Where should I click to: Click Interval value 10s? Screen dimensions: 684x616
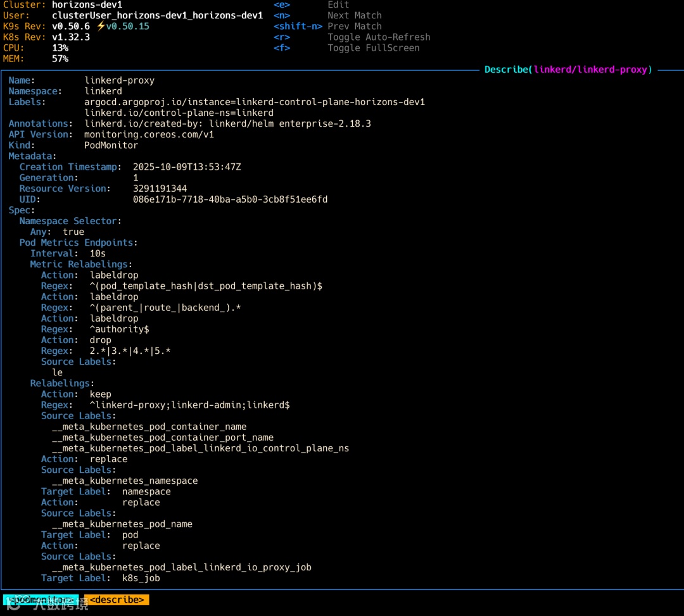click(x=98, y=254)
